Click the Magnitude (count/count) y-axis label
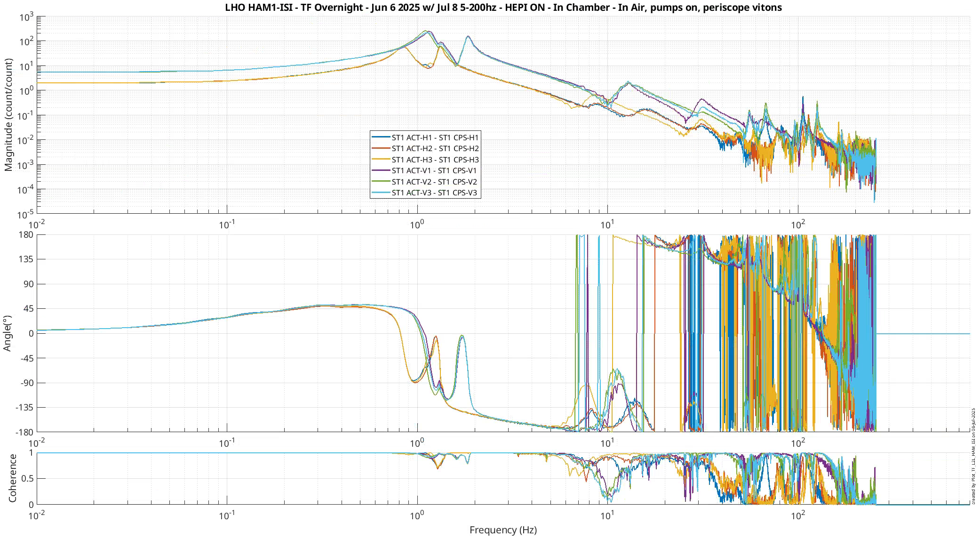 tap(8, 114)
